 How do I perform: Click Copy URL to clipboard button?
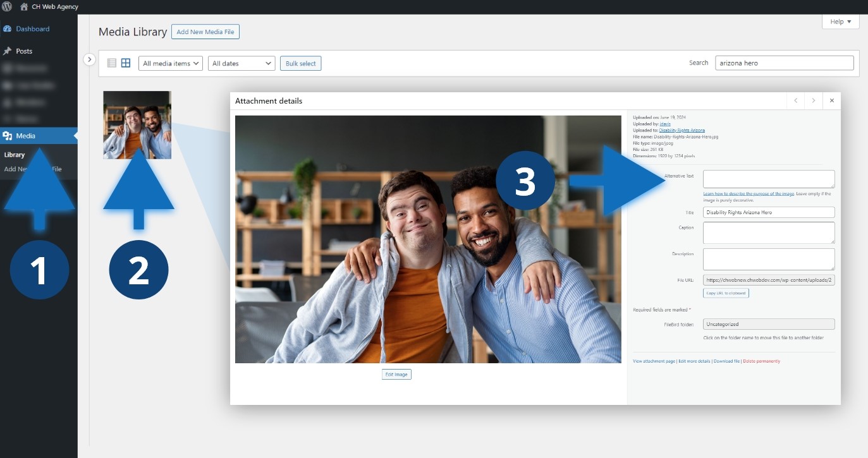tap(726, 293)
